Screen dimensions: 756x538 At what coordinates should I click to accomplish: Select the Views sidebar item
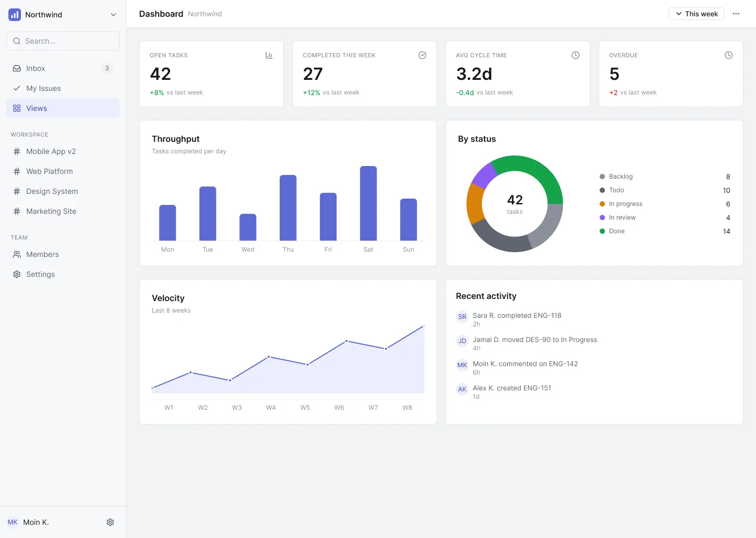click(63, 108)
